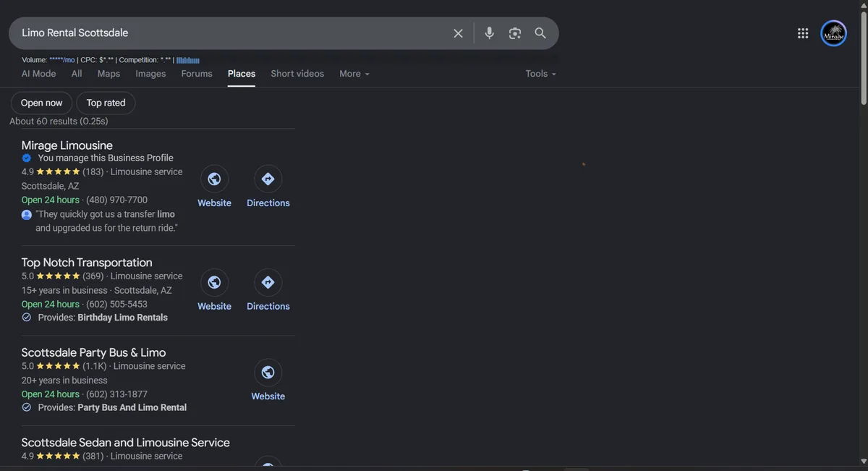Click the Birthday Limo Rentals provides text
The image size is (868, 471).
(122, 318)
